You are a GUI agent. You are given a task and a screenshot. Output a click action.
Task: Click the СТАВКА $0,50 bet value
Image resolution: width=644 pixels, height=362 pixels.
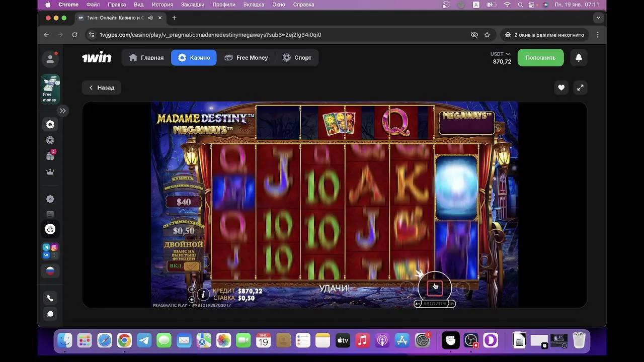pos(233,298)
